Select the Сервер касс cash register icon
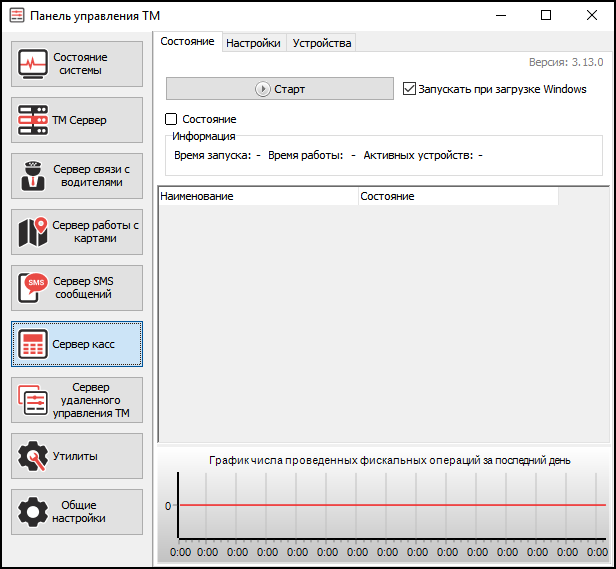Viewport: 616px width, 569px height. tap(33, 344)
